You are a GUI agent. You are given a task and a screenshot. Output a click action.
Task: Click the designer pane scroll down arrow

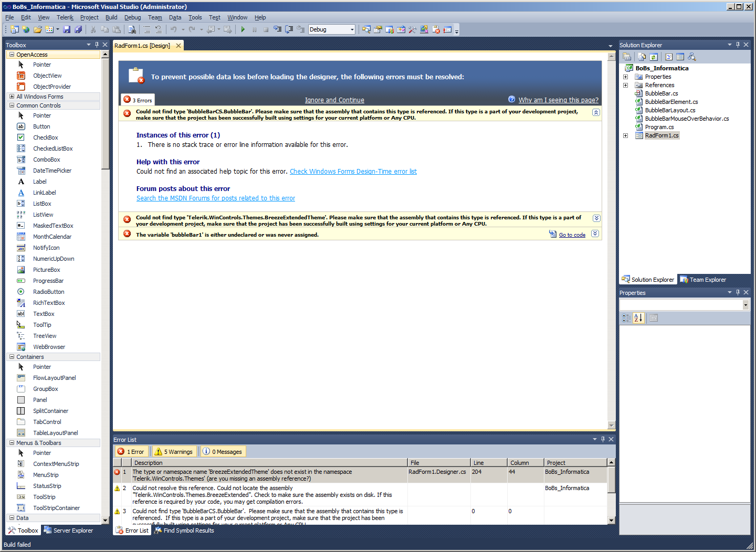tap(611, 425)
